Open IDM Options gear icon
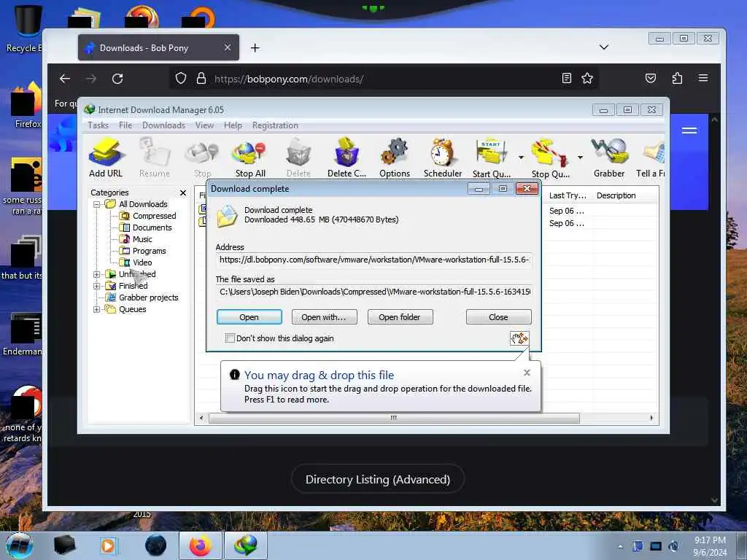The height and width of the screenshot is (560, 747). pyautogui.click(x=395, y=157)
